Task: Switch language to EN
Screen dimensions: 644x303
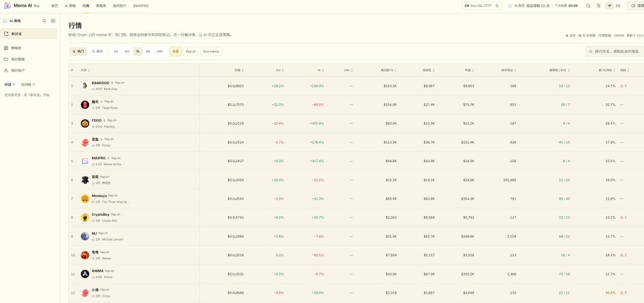Action: [x=618, y=6]
